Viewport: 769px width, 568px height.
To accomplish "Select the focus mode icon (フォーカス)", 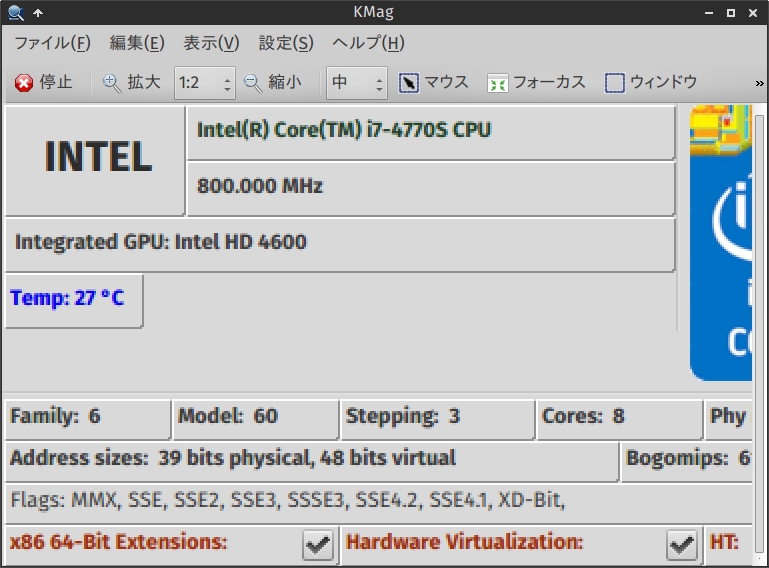I will click(497, 83).
